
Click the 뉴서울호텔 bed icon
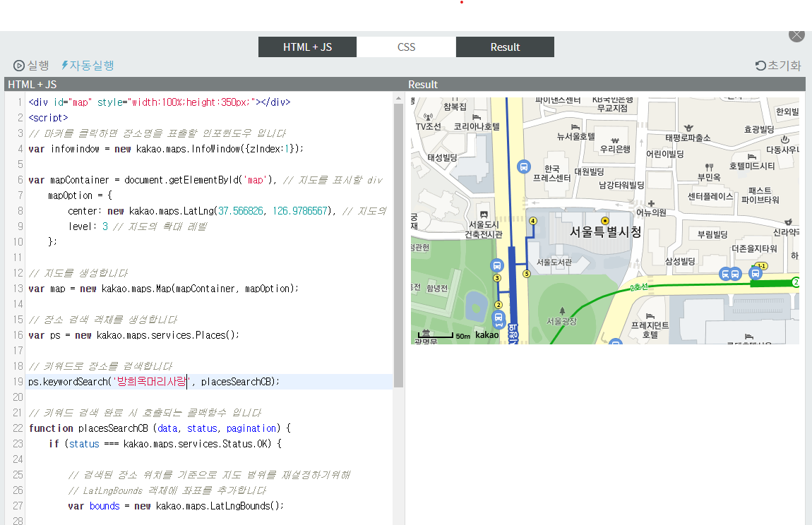tap(575, 127)
